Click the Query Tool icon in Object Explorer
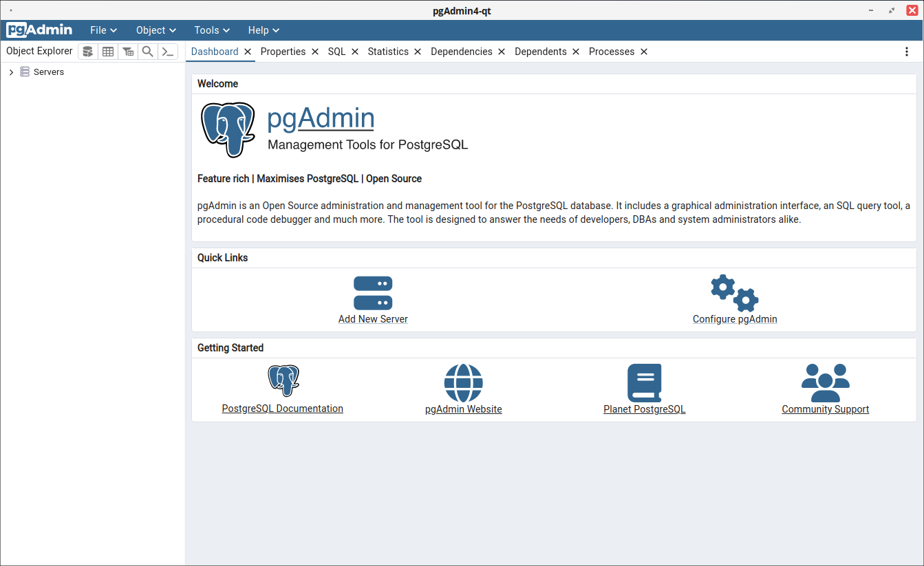The image size is (924, 566). point(88,52)
